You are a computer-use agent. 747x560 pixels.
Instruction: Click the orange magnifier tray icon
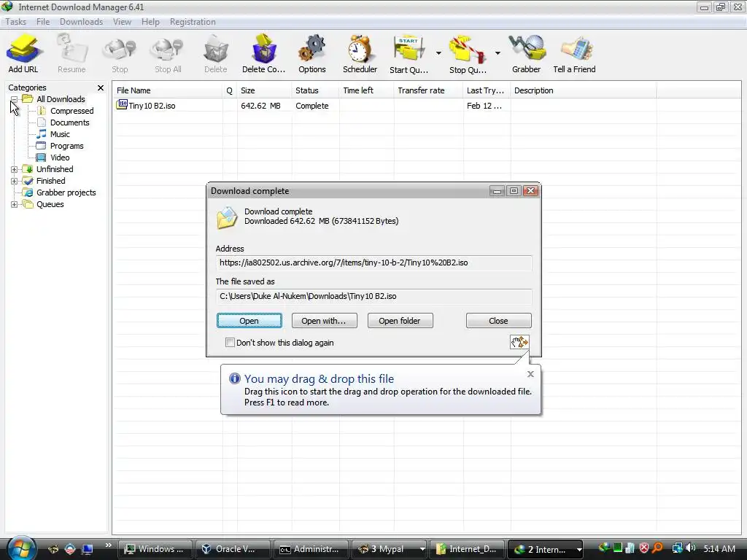pyautogui.click(x=657, y=548)
